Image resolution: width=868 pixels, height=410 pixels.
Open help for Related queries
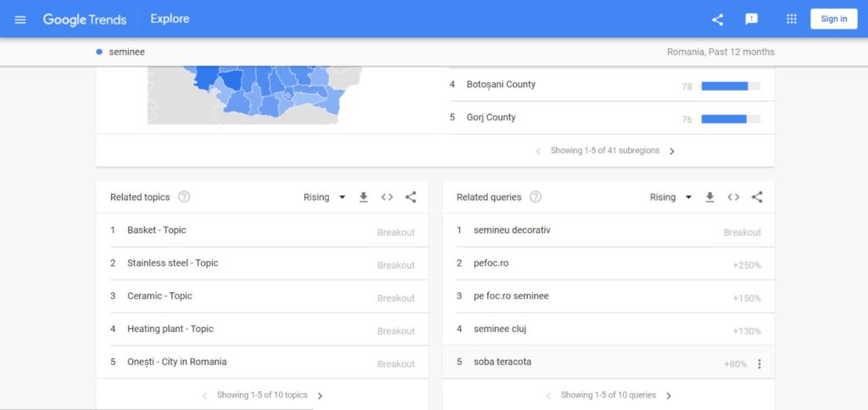(536, 197)
